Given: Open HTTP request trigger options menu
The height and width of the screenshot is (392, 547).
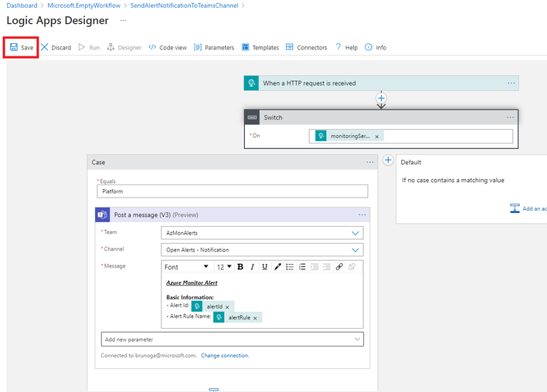Looking at the screenshot, I should pos(511,83).
